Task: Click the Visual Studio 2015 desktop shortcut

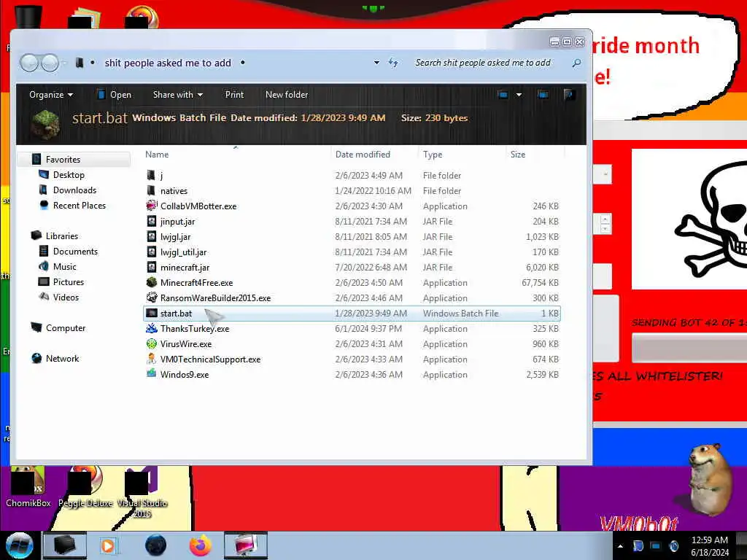Action: click(142, 494)
